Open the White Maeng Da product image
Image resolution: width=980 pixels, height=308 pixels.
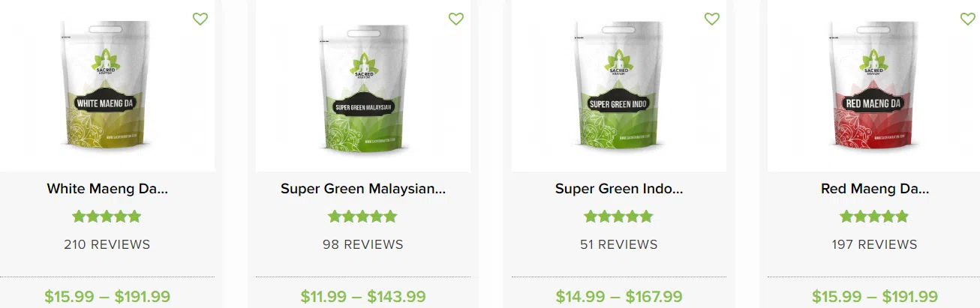[x=107, y=84]
